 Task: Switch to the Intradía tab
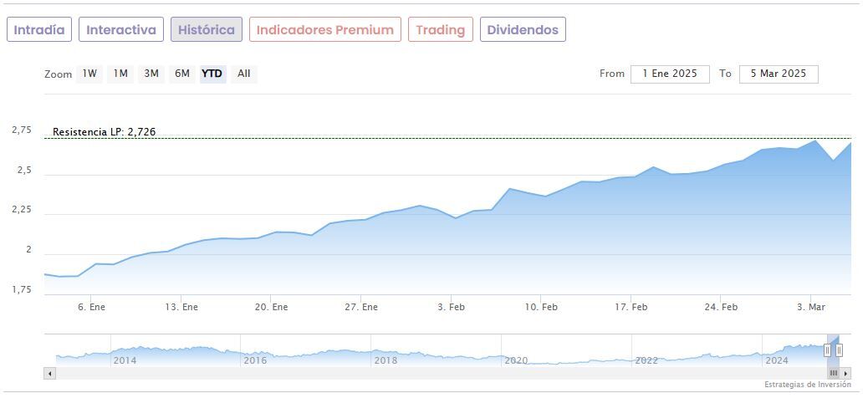(x=39, y=30)
